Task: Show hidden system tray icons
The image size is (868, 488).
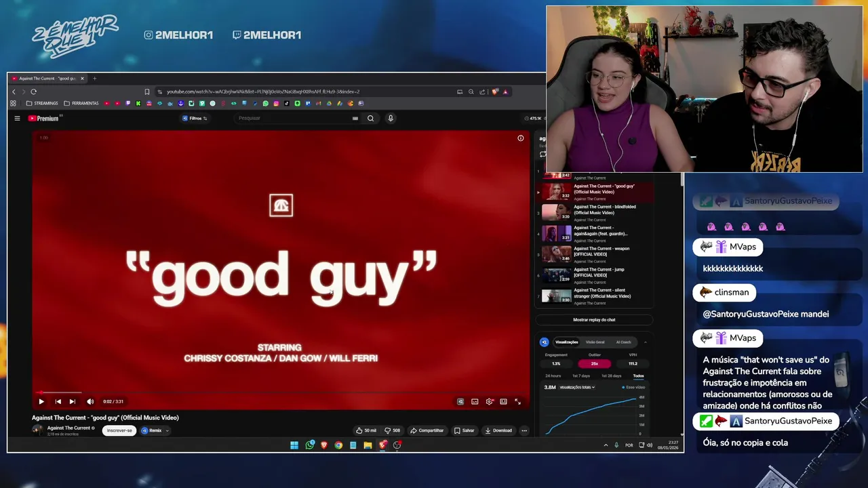Action: click(606, 445)
